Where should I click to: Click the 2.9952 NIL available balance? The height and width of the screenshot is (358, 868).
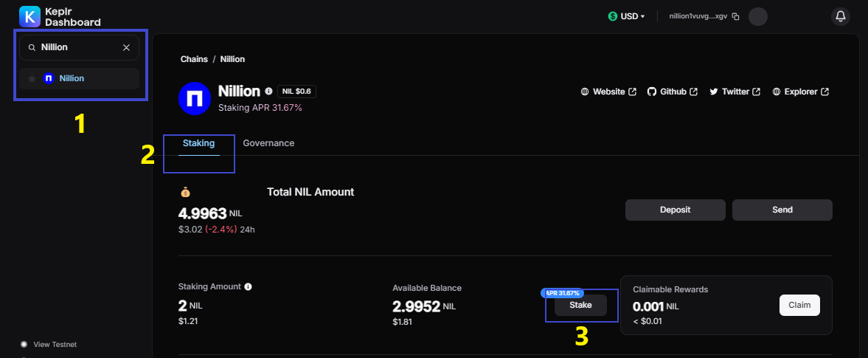click(424, 306)
